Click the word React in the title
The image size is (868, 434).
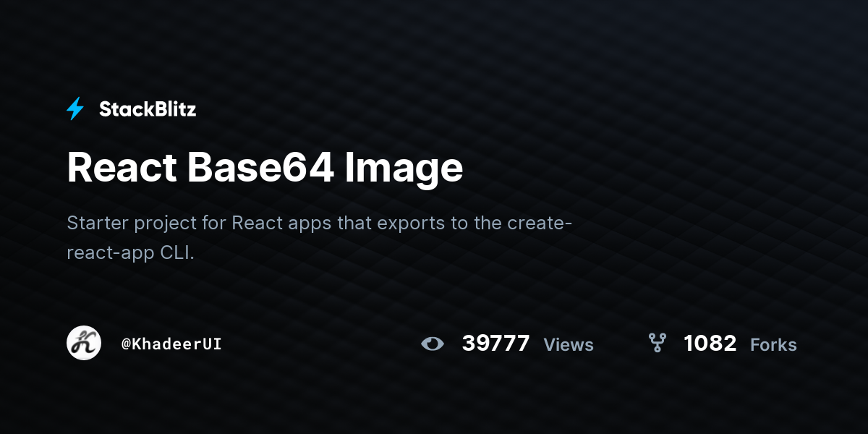122,166
